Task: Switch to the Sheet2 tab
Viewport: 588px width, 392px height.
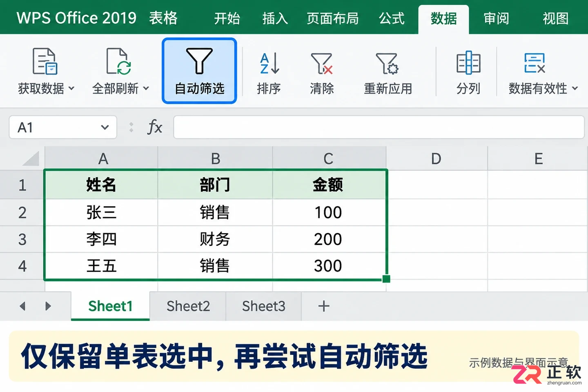Action: pyautogui.click(x=188, y=306)
